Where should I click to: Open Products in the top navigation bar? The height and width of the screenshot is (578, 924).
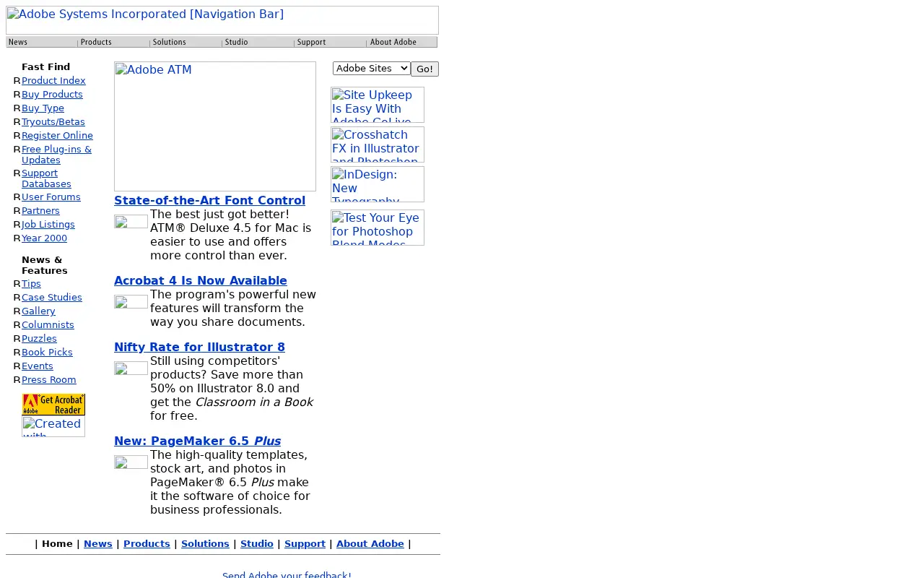click(x=114, y=43)
